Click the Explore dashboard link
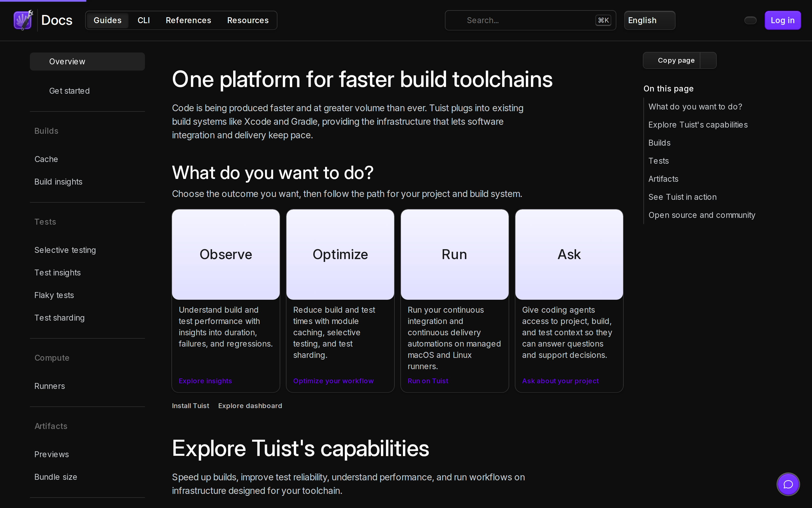 [x=250, y=406]
